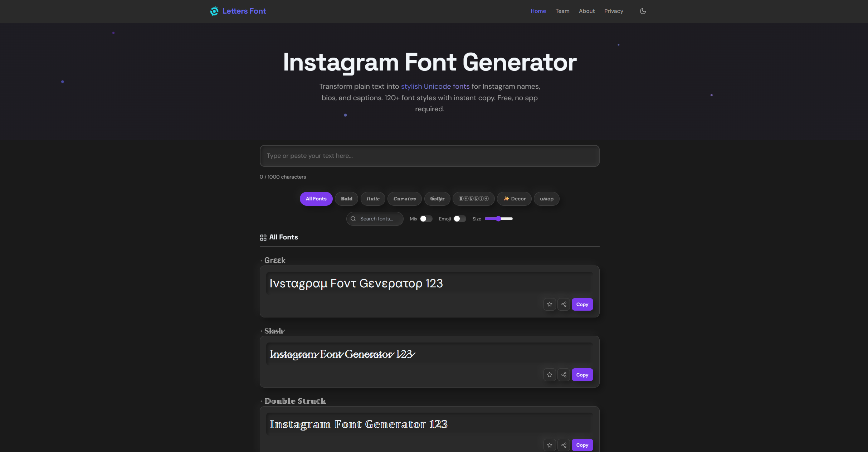Focus the text input box
Viewport: 868px width, 452px height.
[x=429, y=156]
